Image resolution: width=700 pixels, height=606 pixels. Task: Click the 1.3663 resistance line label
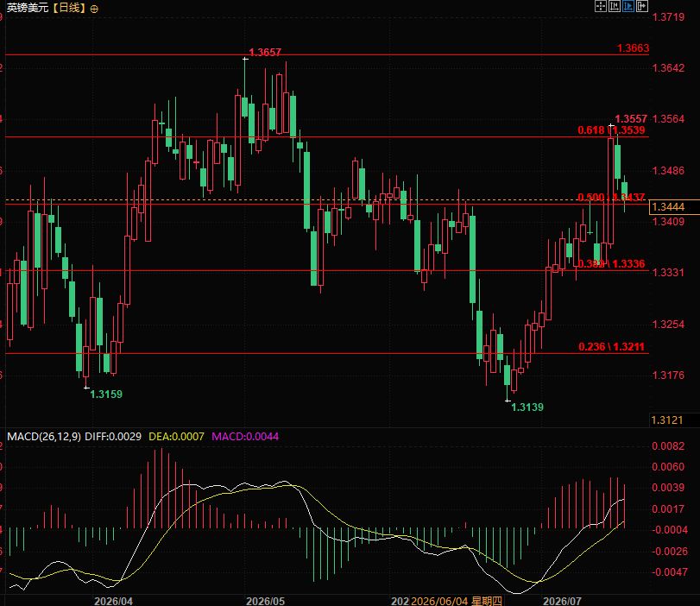(633, 48)
